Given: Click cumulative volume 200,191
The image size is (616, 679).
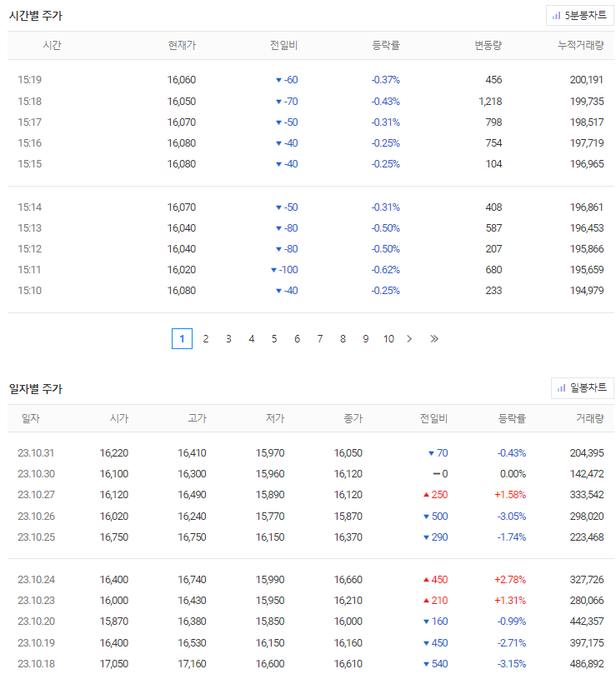Looking at the screenshot, I should (x=587, y=80).
